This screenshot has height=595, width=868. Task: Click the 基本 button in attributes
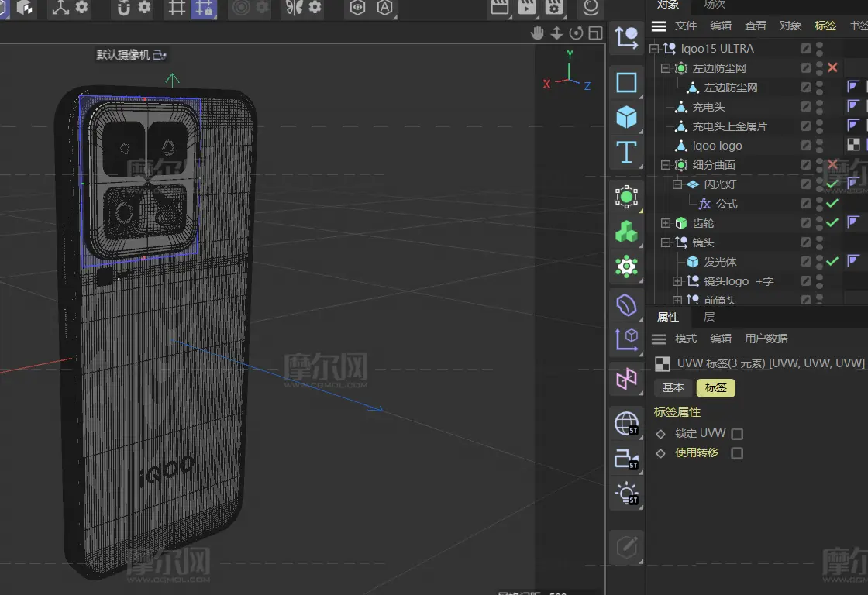point(673,387)
